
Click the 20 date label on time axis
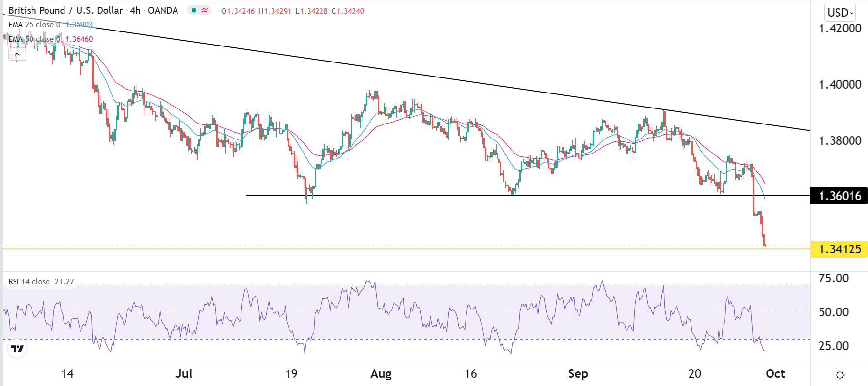point(695,374)
